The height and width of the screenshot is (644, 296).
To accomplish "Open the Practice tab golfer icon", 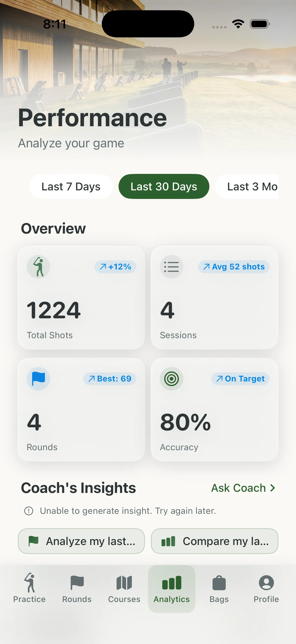I will (x=29, y=583).
